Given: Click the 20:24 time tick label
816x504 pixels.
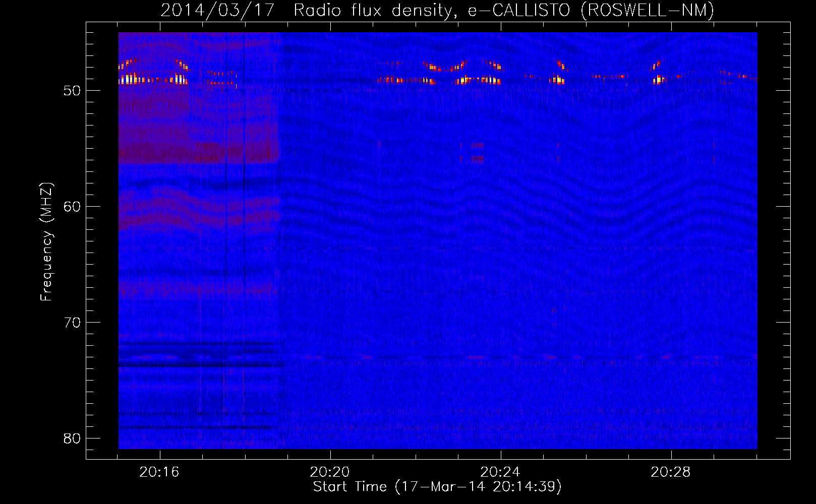Looking at the screenshot, I should tap(500, 472).
